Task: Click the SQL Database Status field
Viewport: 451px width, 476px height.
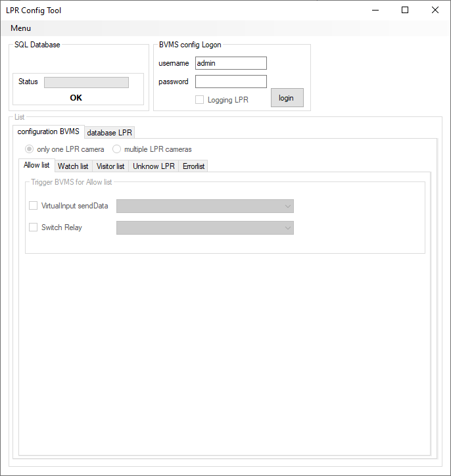Action: (x=86, y=82)
